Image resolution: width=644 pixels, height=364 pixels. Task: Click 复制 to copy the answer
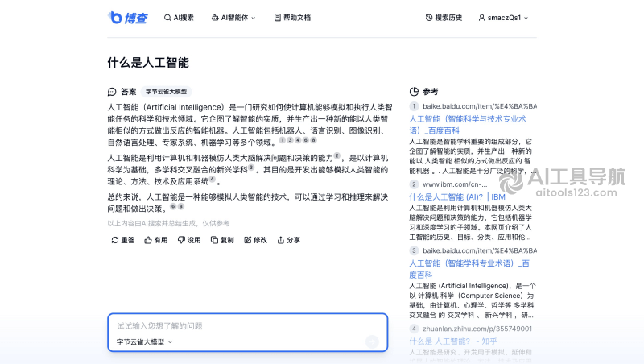(x=222, y=240)
